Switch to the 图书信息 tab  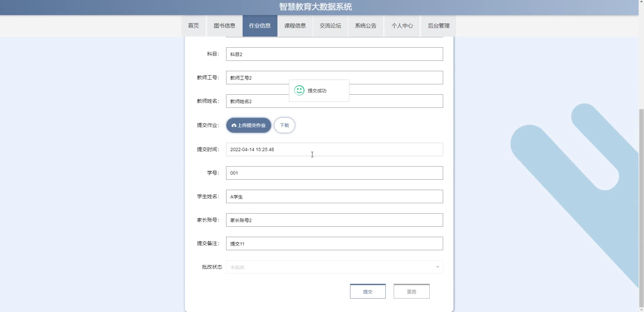click(x=224, y=26)
